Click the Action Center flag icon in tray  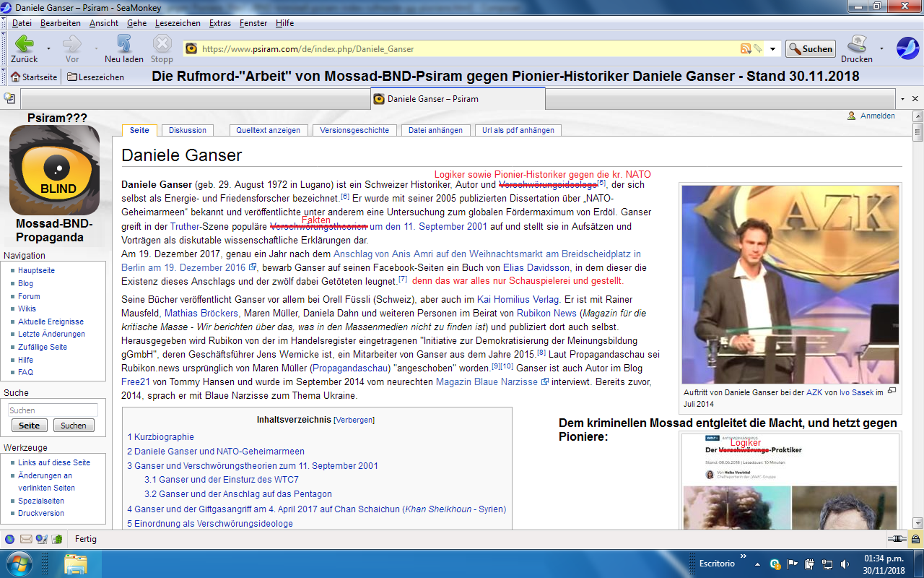792,564
